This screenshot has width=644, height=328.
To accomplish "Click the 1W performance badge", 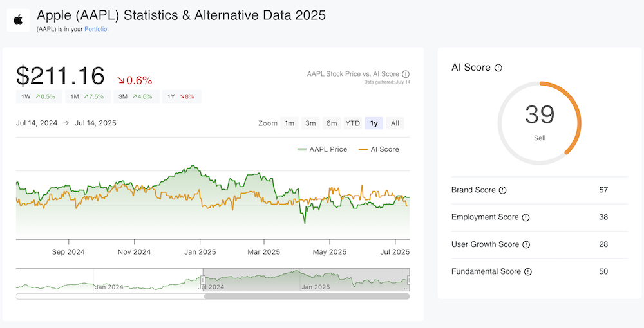I will (38, 96).
